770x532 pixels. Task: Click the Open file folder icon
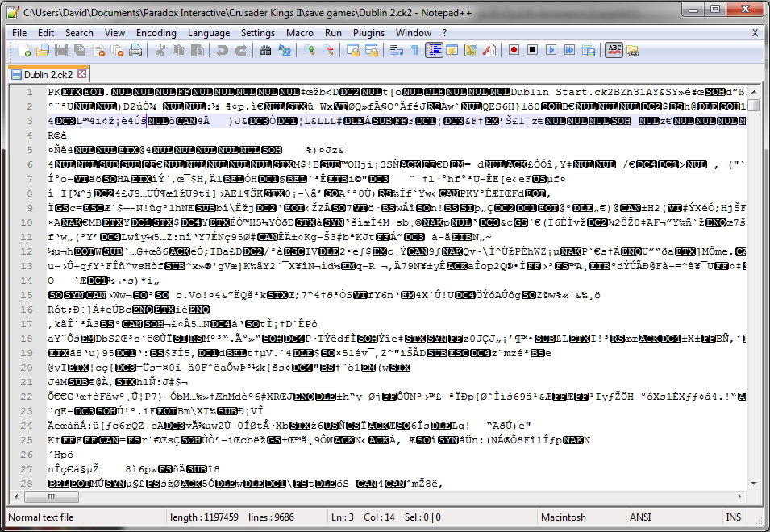coord(44,51)
